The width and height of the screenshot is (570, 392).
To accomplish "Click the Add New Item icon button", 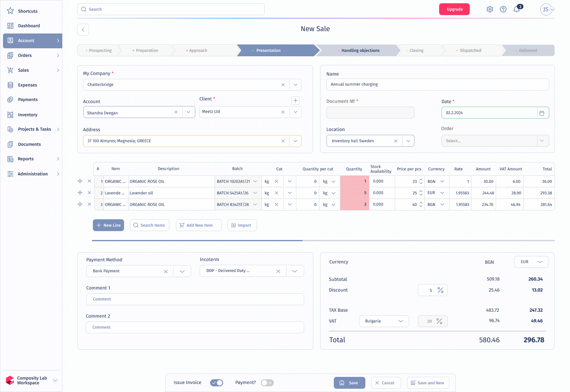I will click(x=181, y=225).
